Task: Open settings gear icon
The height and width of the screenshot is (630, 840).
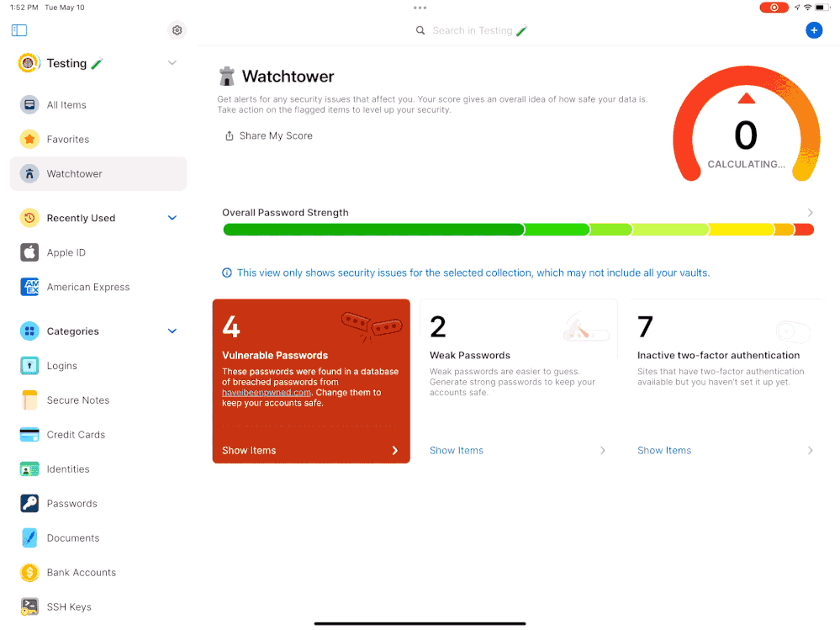Action: pos(177,30)
